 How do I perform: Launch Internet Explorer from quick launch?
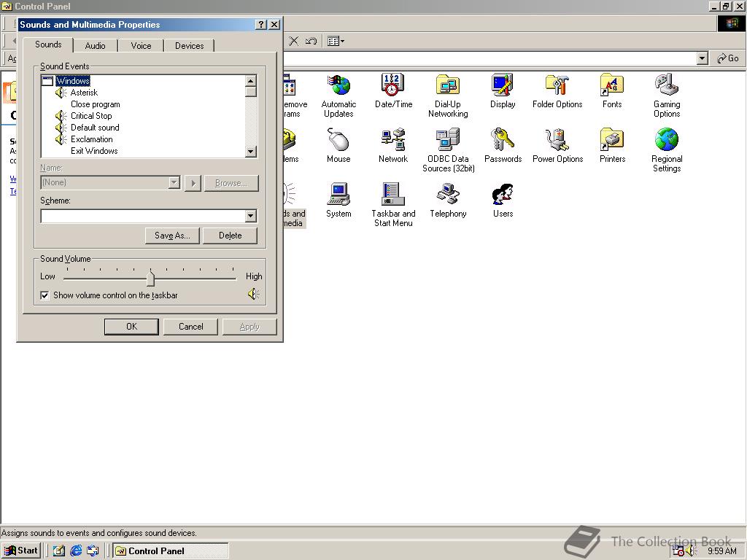point(76,551)
